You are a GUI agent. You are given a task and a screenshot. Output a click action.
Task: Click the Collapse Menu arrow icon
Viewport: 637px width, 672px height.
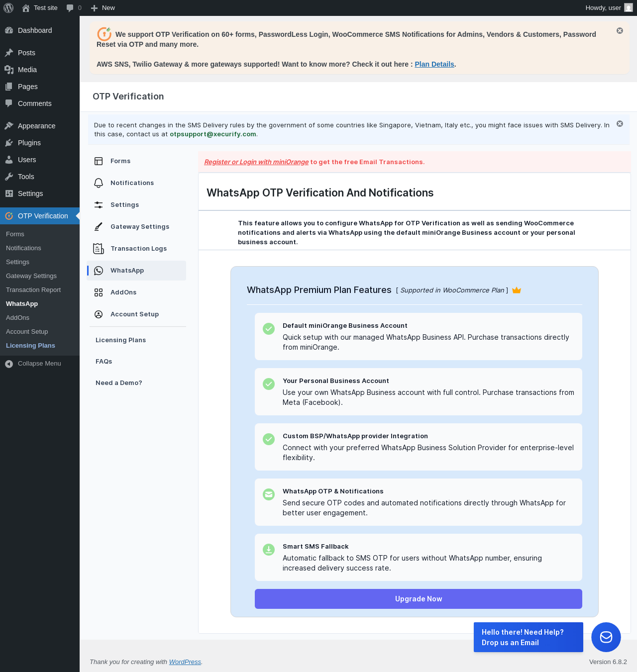click(9, 364)
